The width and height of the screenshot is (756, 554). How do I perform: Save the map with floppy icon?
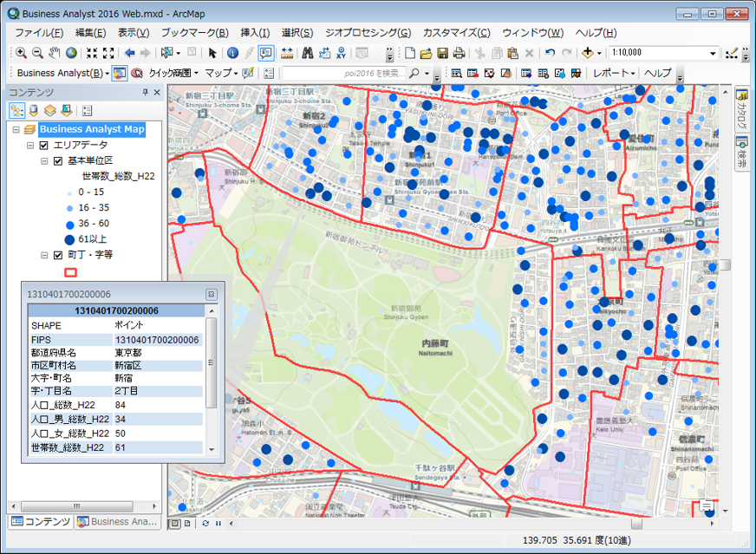coord(443,53)
